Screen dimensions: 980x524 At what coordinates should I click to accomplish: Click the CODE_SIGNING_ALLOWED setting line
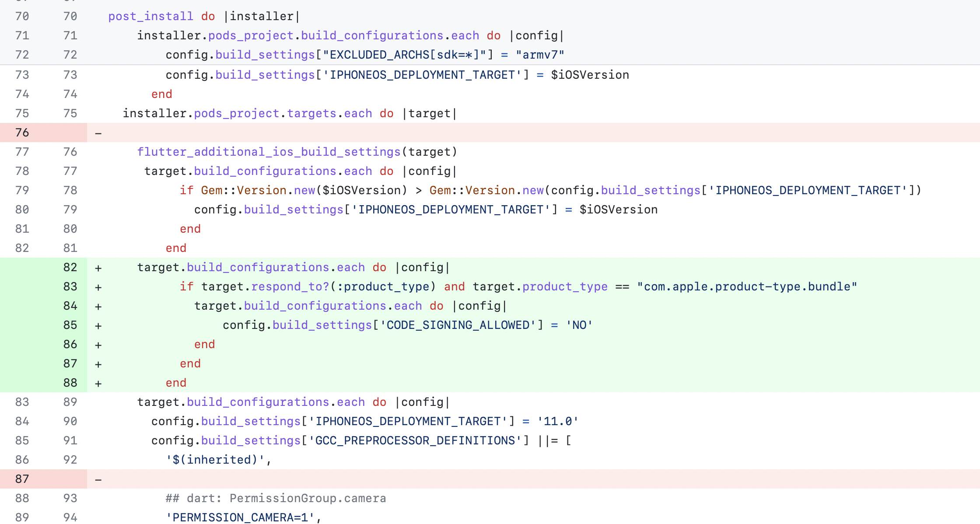(x=407, y=325)
